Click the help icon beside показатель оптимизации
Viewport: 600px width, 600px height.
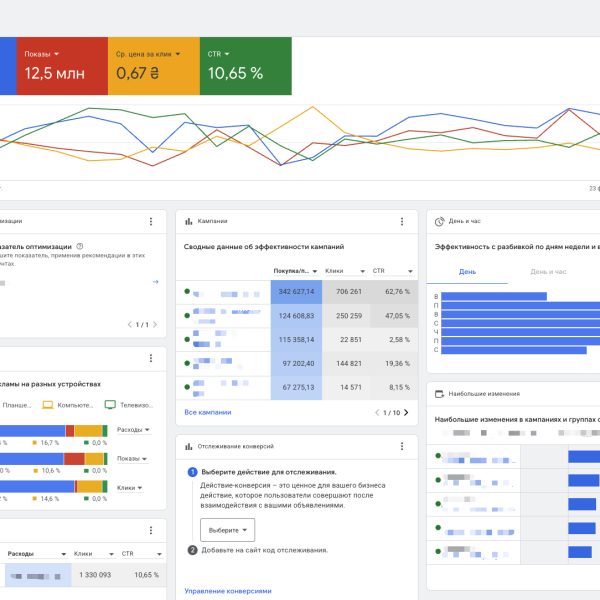[80, 245]
